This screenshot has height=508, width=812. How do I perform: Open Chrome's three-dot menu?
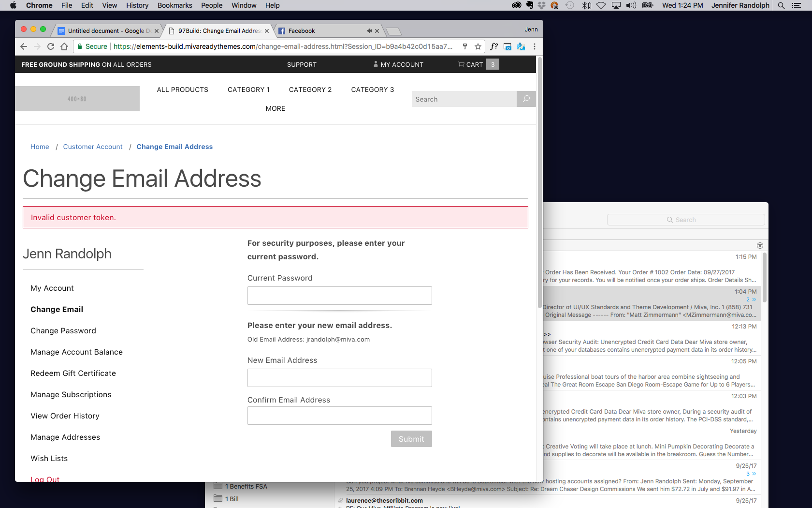[x=535, y=46]
